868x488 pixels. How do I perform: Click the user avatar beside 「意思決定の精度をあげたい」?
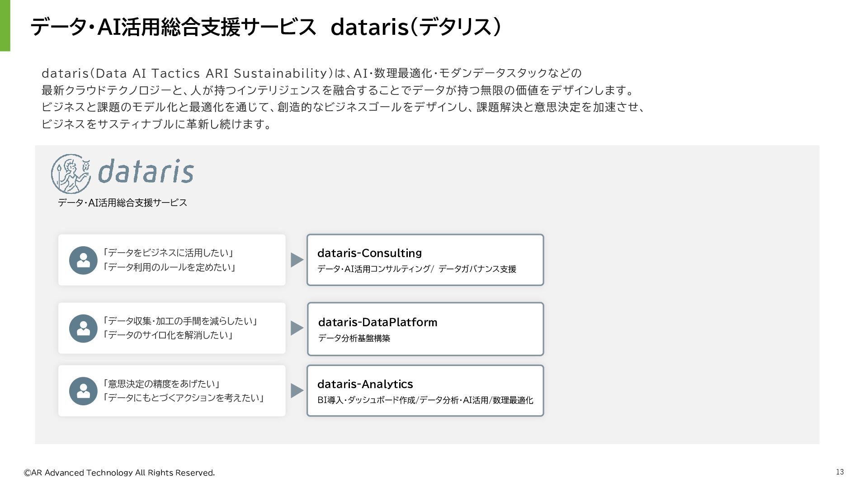click(x=83, y=391)
